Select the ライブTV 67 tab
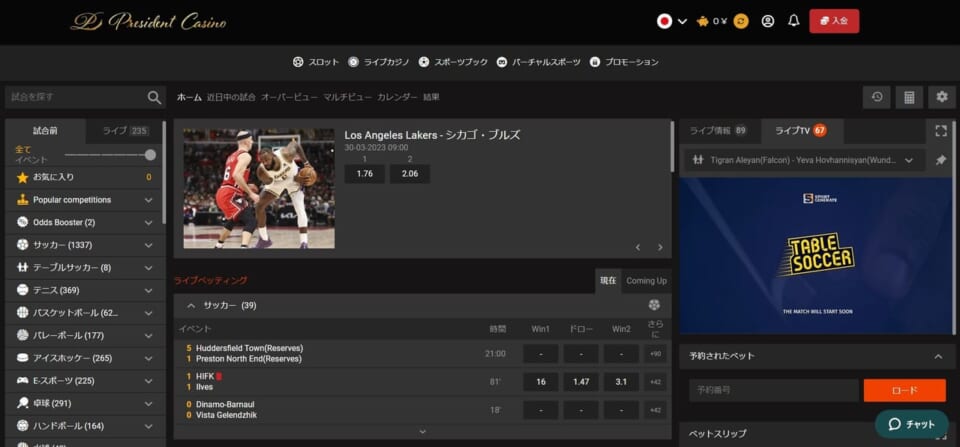 (801, 130)
